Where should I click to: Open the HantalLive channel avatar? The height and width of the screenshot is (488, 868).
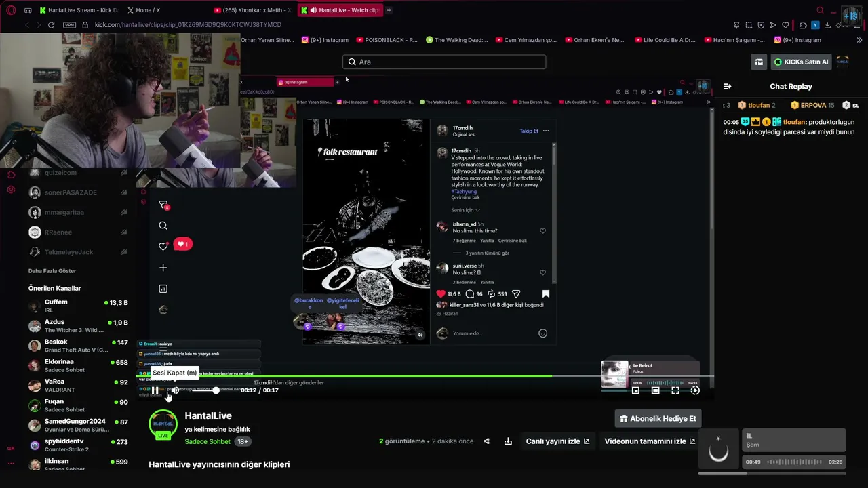coord(163,424)
